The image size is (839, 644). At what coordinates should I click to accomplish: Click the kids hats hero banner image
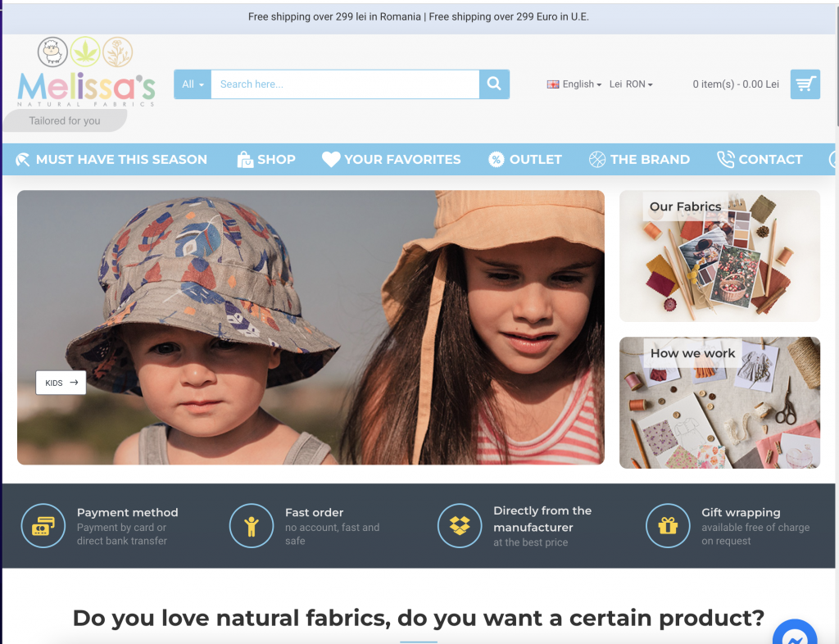pos(311,328)
